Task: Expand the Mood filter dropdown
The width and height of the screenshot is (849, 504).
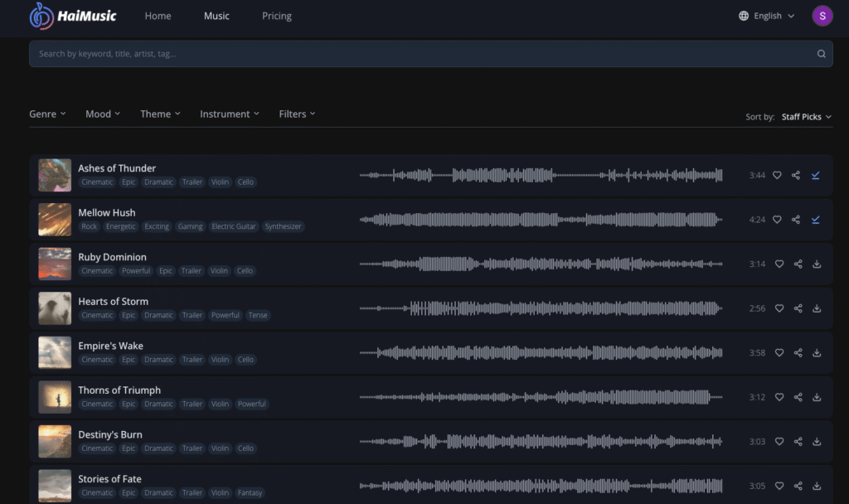Action: point(103,114)
